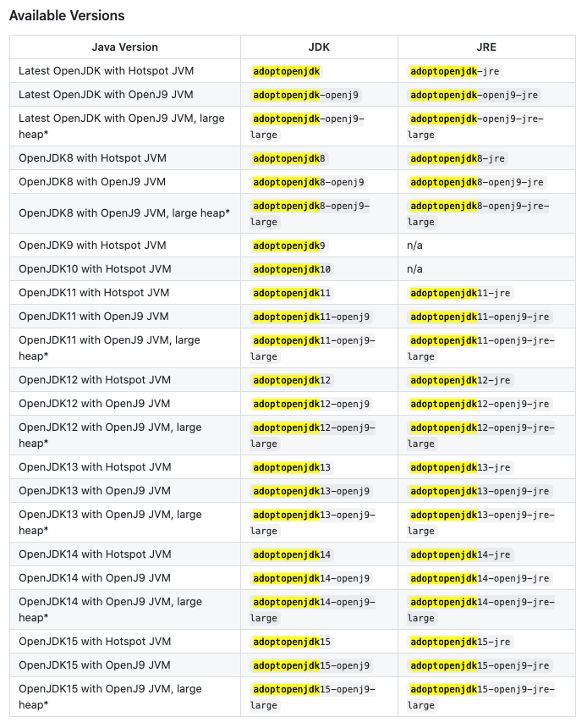Click the adoptopenjdk12-openj9-jre cask name
Viewport: 587px width, 728px height.
[480, 405]
